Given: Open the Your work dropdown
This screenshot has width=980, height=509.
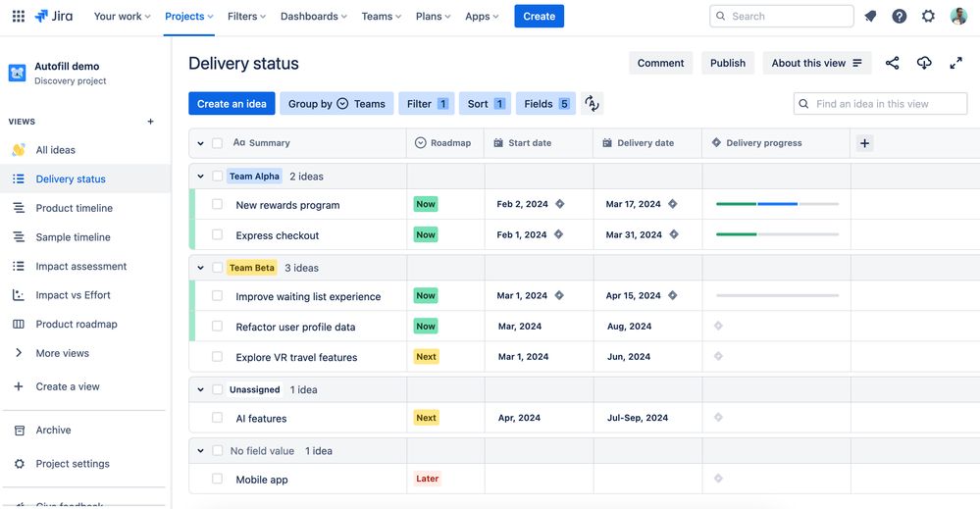Looking at the screenshot, I should point(122,17).
